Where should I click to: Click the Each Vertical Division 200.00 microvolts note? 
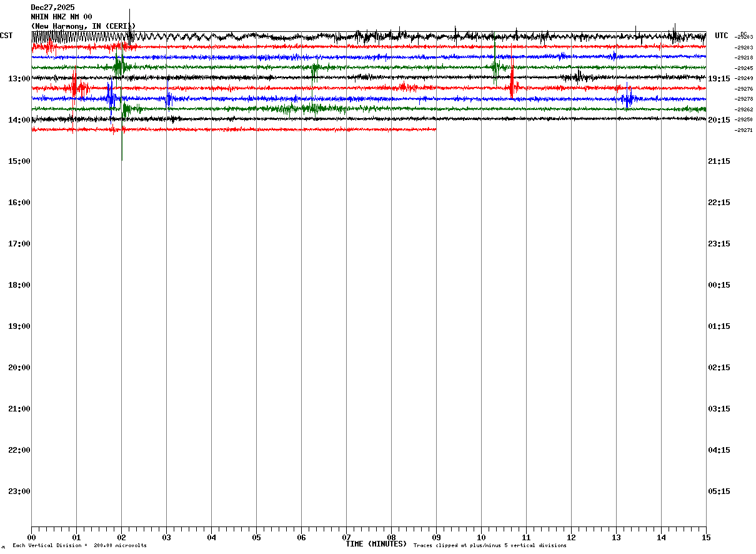tap(79, 546)
